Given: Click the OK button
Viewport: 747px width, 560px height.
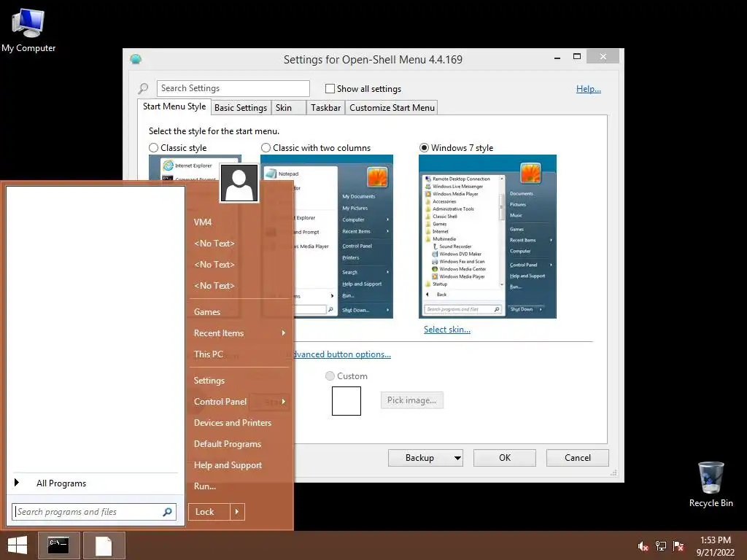Looking at the screenshot, I should coord(505,458).
